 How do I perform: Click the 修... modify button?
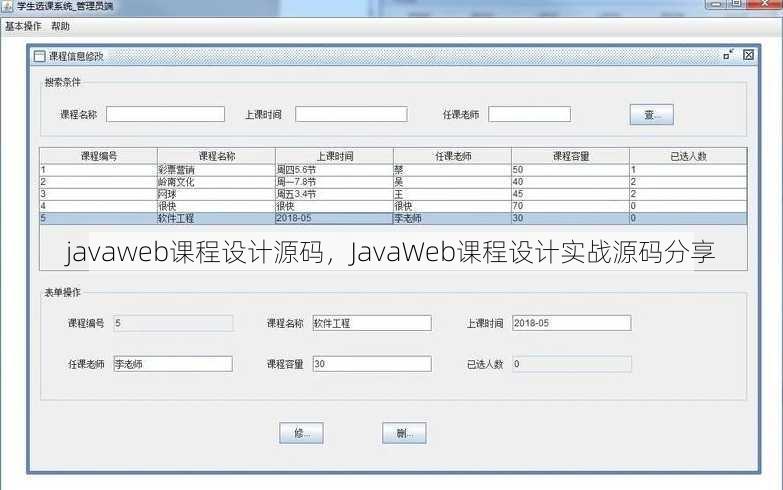[x=302, y=433]
